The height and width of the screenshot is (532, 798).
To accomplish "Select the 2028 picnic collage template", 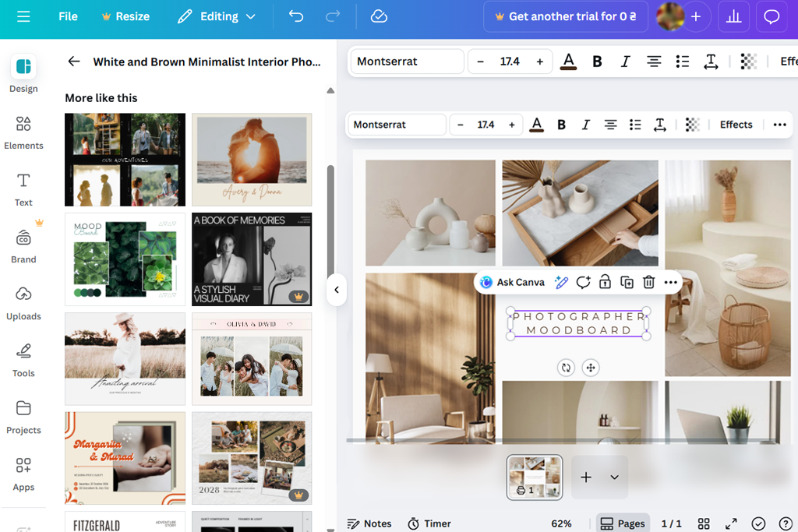I will point(252,458).
